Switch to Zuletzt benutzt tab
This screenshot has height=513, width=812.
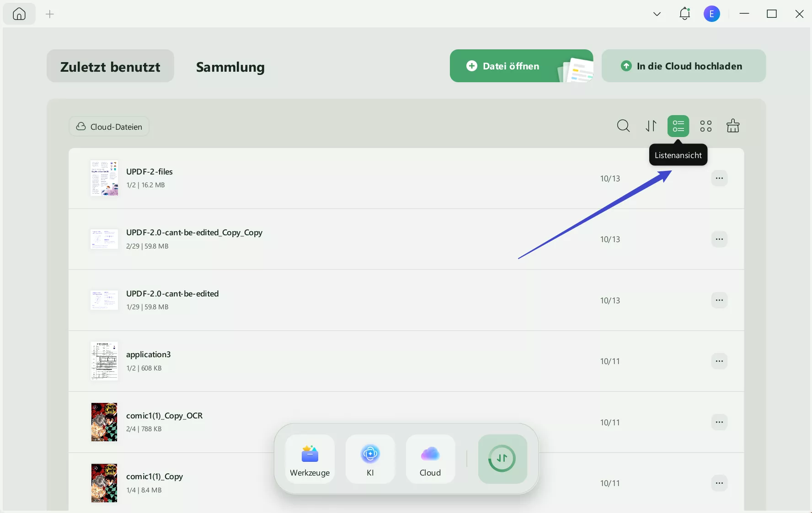pyautogui.click(x=110, y=66)
